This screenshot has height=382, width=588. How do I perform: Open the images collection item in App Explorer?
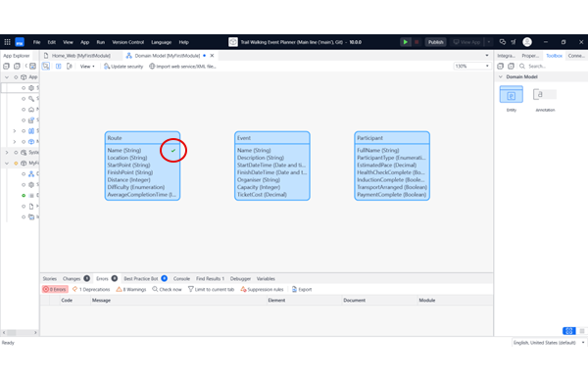point(31,216)
